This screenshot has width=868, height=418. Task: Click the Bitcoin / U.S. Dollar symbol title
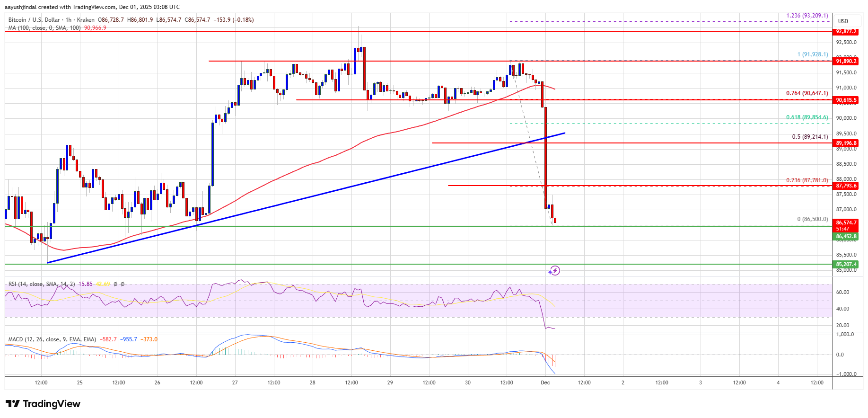(35, 20)
